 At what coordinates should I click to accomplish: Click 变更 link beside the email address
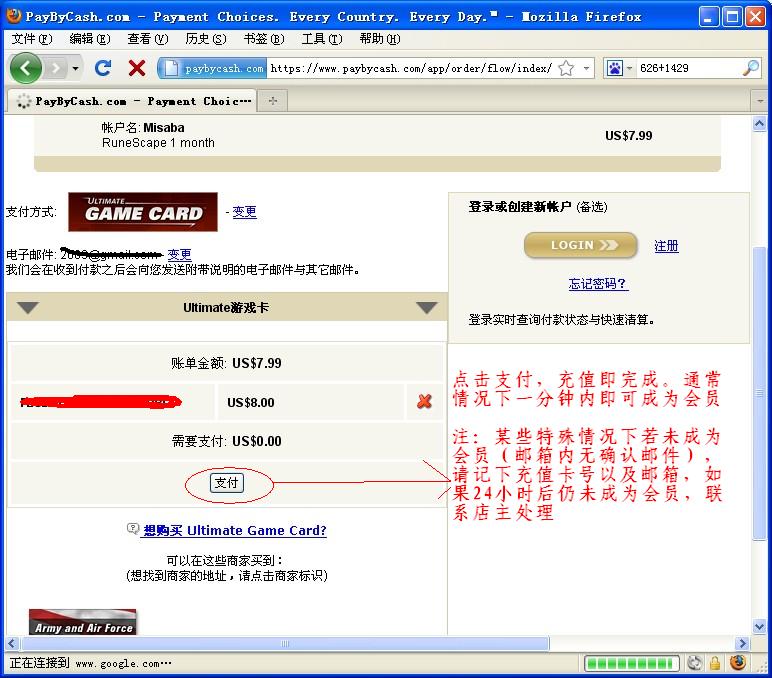(179, 254)
